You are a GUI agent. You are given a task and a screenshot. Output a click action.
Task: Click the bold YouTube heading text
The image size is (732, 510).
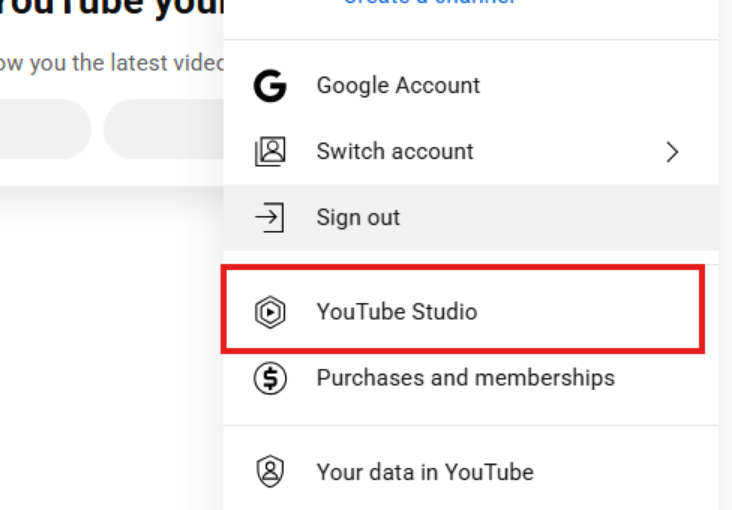[110, 8]
